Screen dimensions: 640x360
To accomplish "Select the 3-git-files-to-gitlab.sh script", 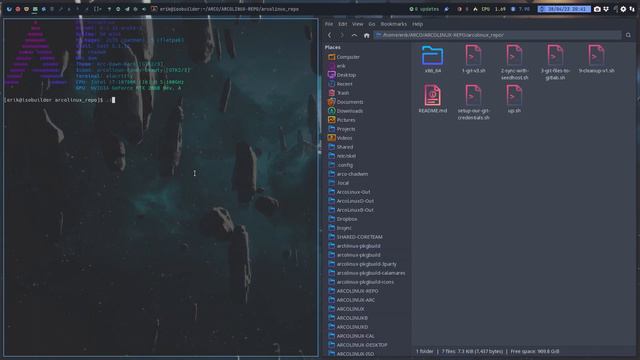I will pyautogui.click(x=555, y=62).
